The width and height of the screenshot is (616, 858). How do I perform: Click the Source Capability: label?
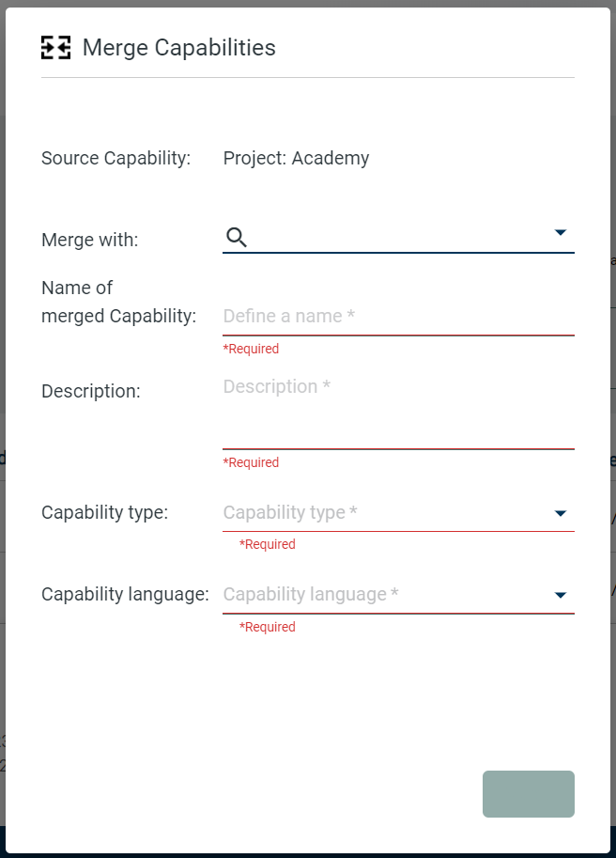(115, 158)
